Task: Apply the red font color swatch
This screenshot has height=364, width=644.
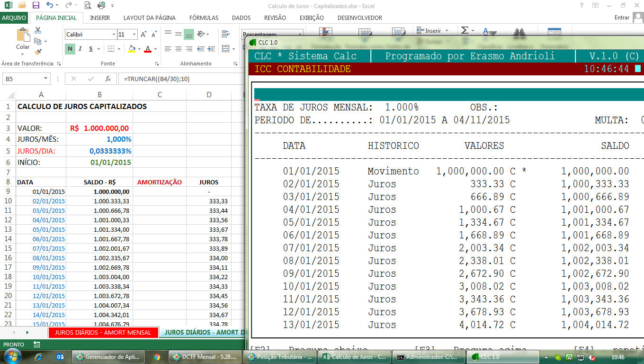Action: (x=148, y=49)
